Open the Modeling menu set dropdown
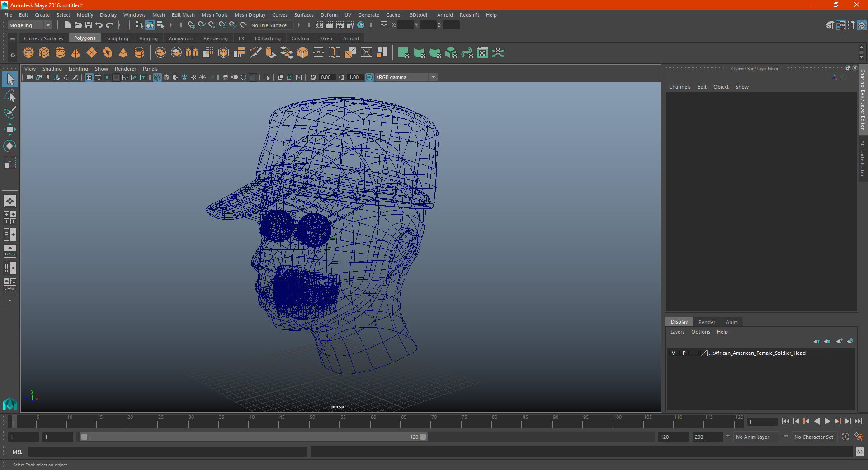Viewport: 868px width, 470px height. click(x=30, y=25)
